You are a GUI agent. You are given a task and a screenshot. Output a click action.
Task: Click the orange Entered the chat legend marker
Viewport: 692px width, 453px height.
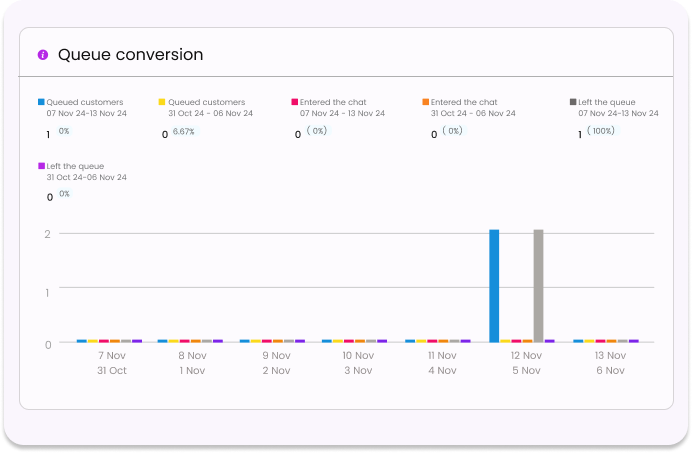[x=425, y=102]
